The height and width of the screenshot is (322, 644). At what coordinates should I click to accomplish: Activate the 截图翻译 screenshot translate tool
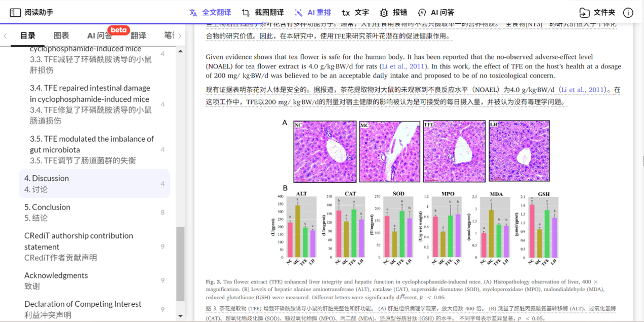[x=262, y=12]
